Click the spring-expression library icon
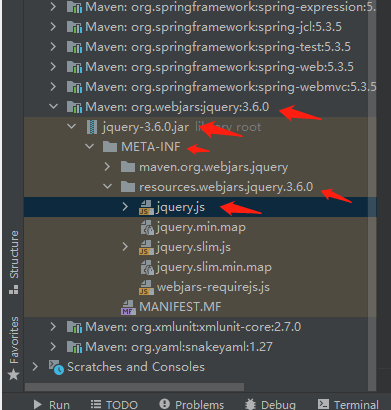391x410 pixels. pos(74,7)
